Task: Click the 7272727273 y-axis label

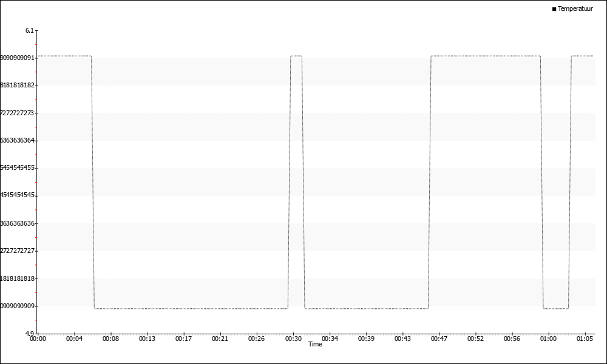Action: (18, 113)
